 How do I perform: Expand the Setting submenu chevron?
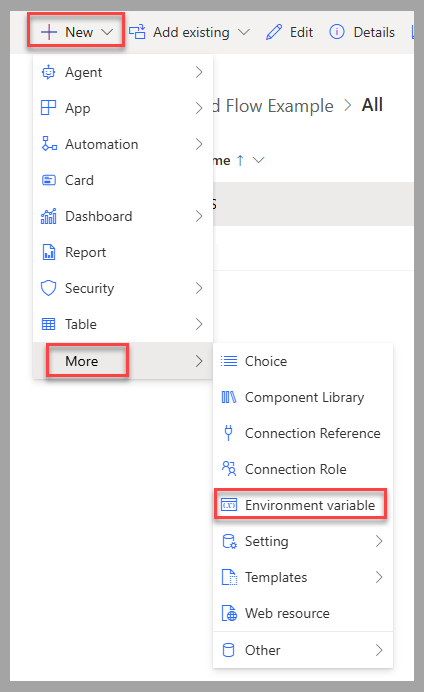pos(379,541)
